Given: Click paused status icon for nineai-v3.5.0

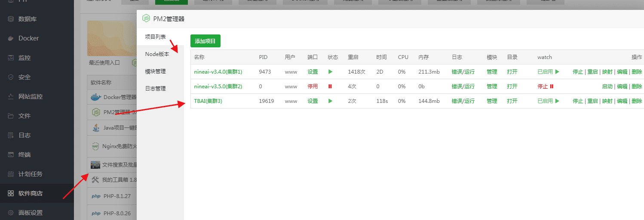Looking at the screenshot, I should pyautogui.click(x=330, y=87).
